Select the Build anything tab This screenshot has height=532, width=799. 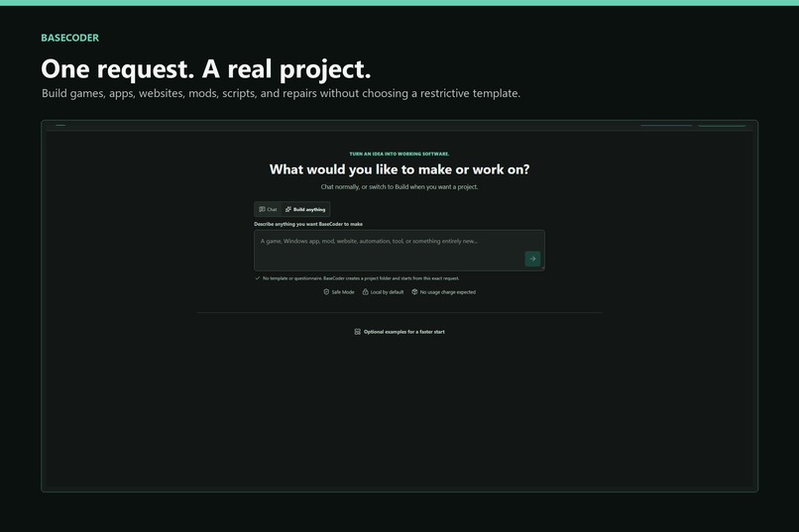click(x=305, y=209)
